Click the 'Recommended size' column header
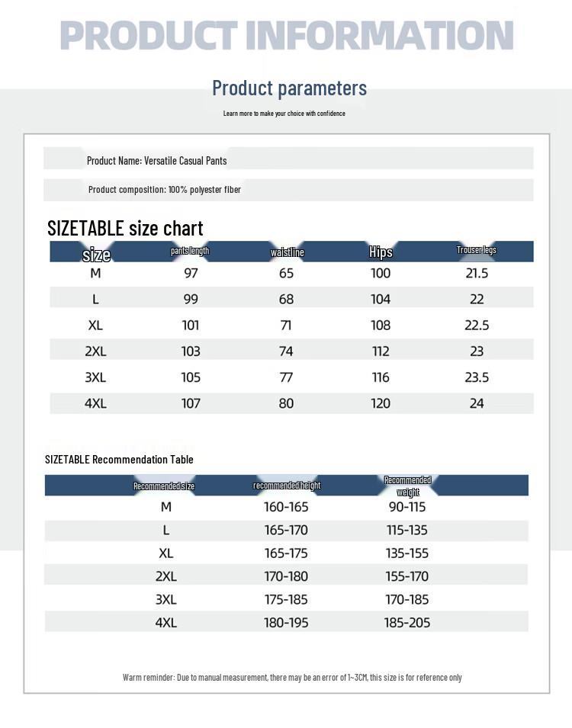 pyautogui.click(x=164, y=486)
